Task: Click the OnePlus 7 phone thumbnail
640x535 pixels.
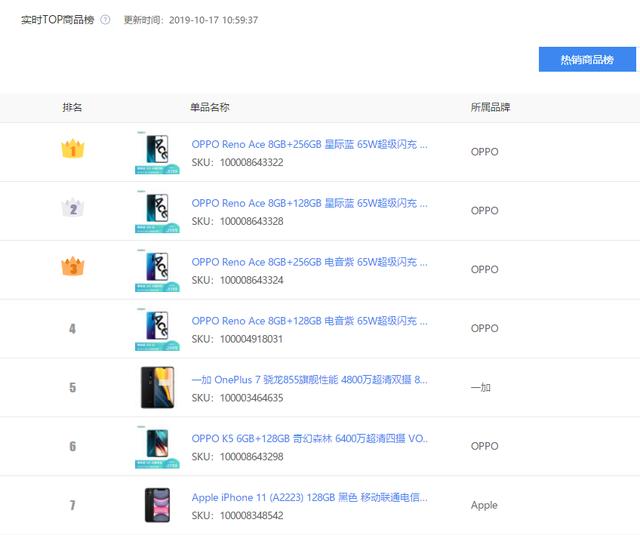Action: 157,388
